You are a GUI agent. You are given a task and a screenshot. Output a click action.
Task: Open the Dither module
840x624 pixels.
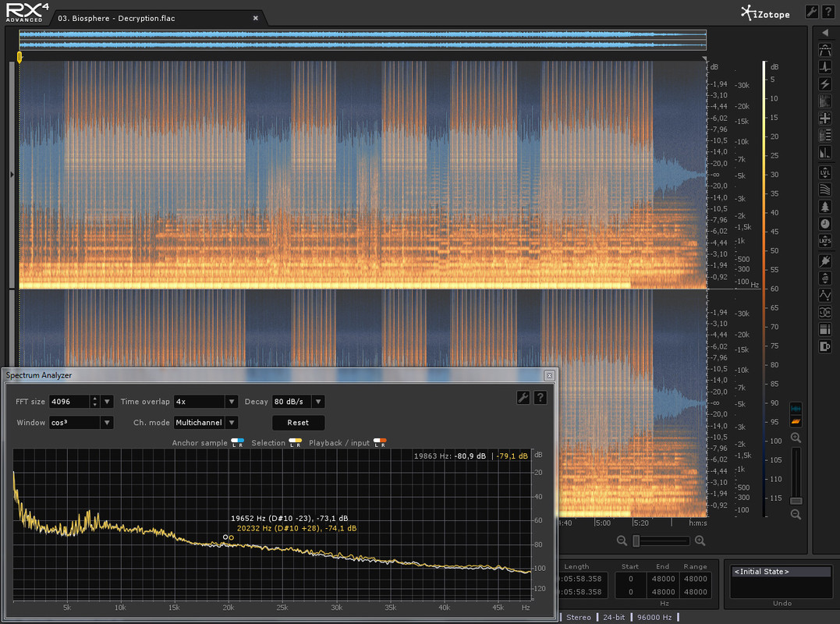pyautogui.click(x=825, y=346)
